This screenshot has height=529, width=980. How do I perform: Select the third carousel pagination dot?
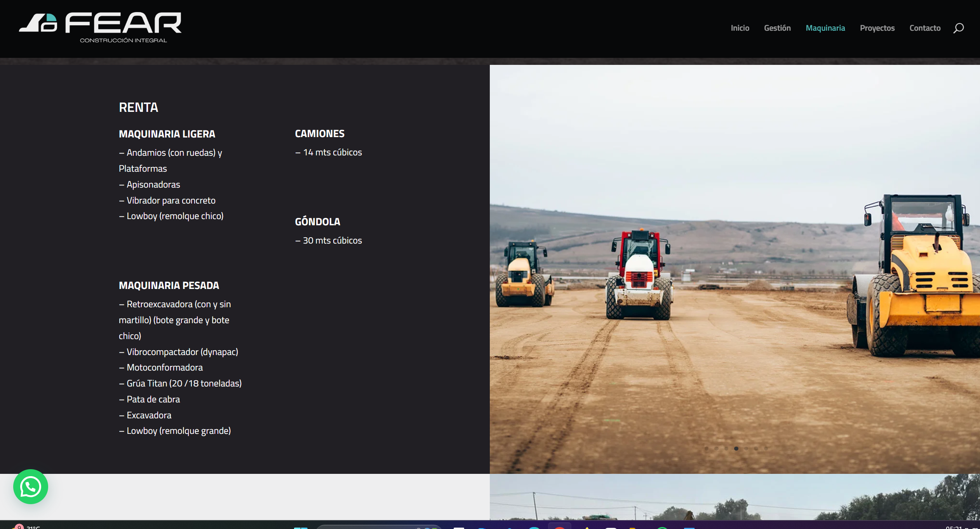[726, 448]
